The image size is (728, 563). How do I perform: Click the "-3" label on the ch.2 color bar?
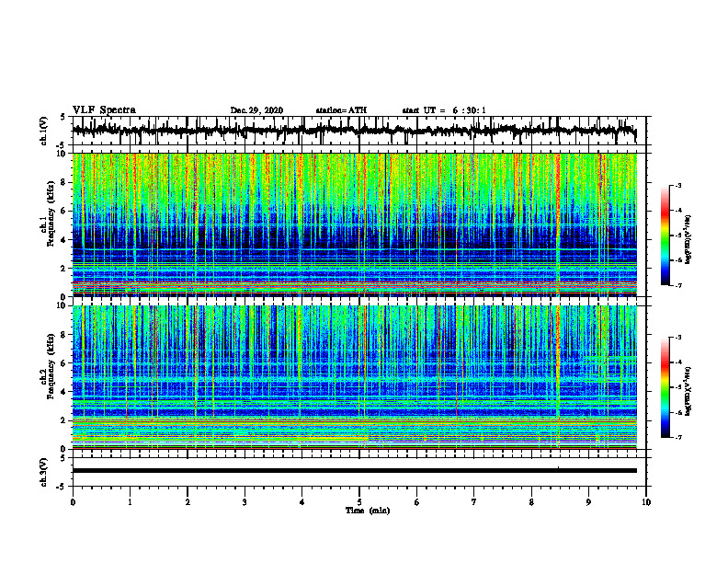(678, 338)
